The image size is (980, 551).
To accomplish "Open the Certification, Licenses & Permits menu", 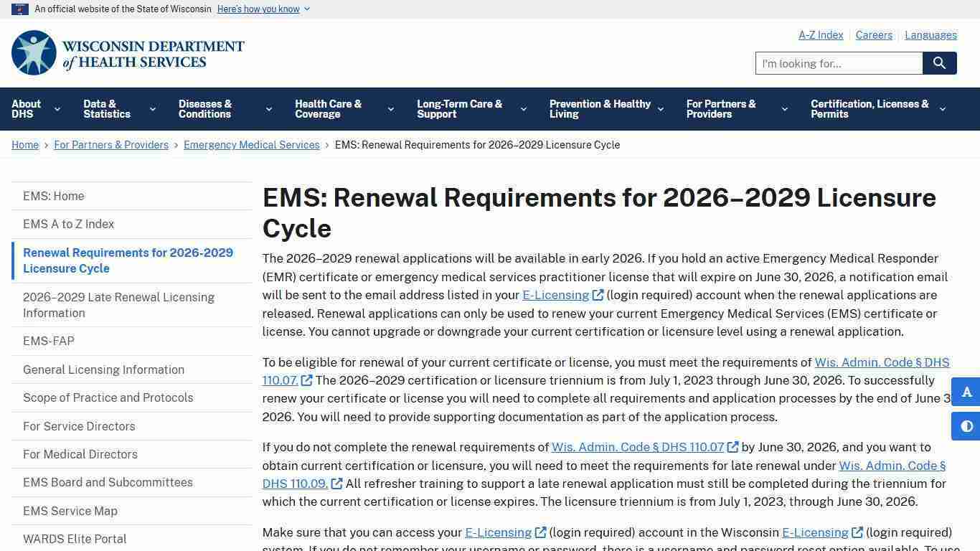I will click(x=942, y=108).
